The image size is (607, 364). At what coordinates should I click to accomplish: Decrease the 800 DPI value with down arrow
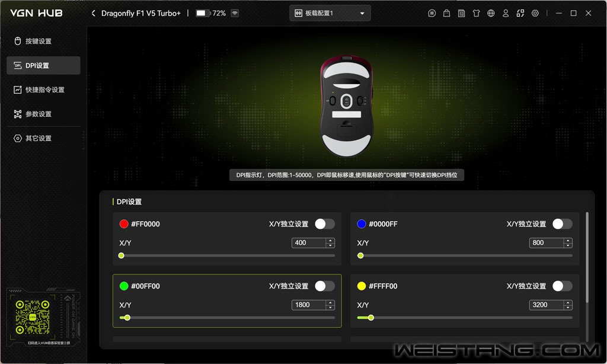(568, 245)
